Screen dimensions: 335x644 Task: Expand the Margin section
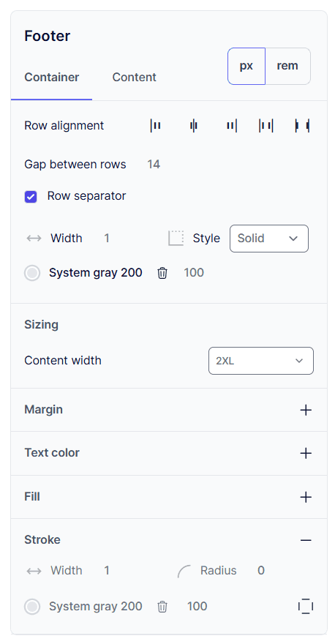tap(306, 410)
